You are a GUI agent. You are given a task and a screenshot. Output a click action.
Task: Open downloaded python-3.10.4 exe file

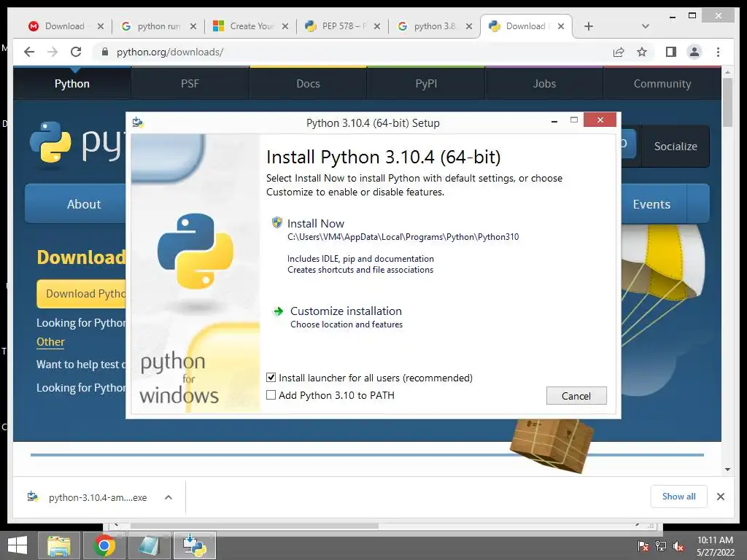pos(97,497)
